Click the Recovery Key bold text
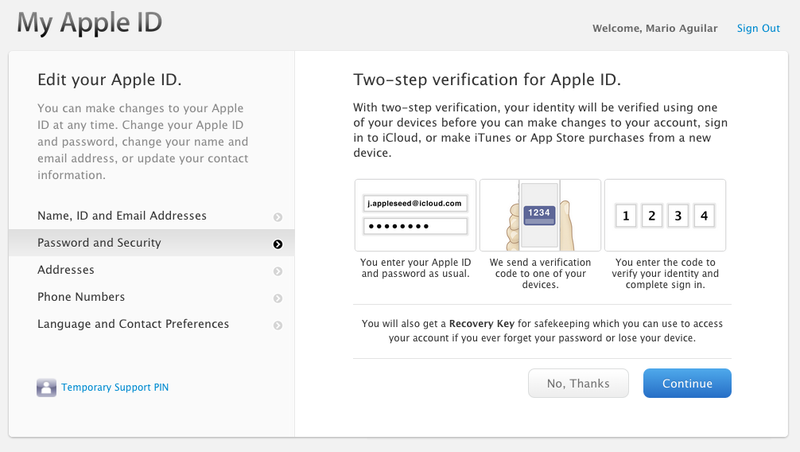The width and height of the screenshot is (800, 452). pyautogui.click(x=482, y=323)
